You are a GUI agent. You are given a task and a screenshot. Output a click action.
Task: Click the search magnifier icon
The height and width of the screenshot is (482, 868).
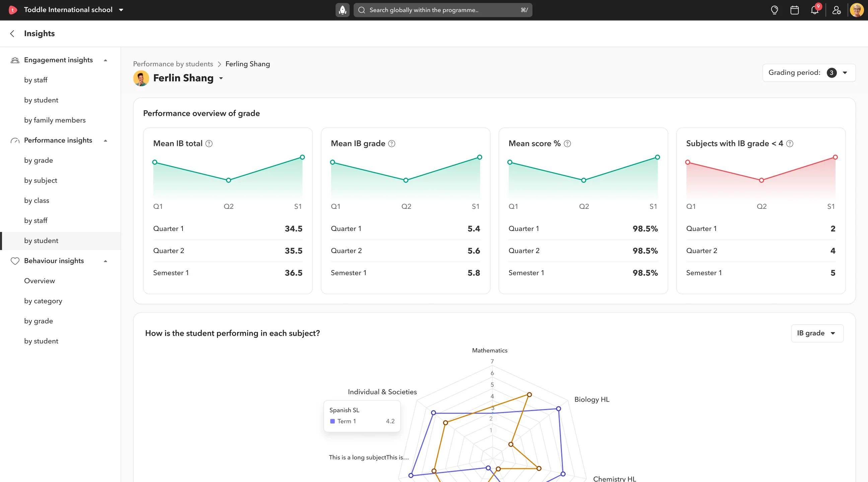(362, 10)
